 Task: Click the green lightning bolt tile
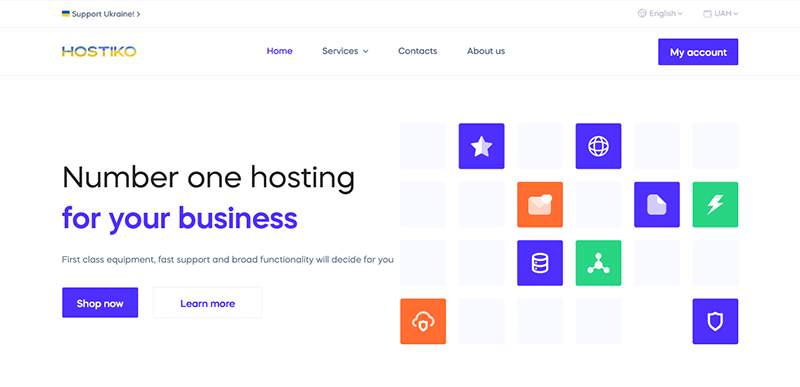coord(715,204)
